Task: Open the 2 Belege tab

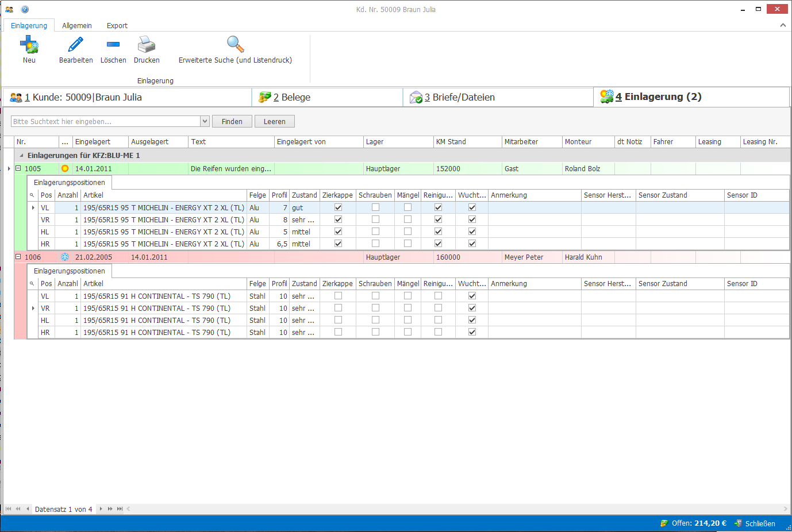Action: [328, 97]
